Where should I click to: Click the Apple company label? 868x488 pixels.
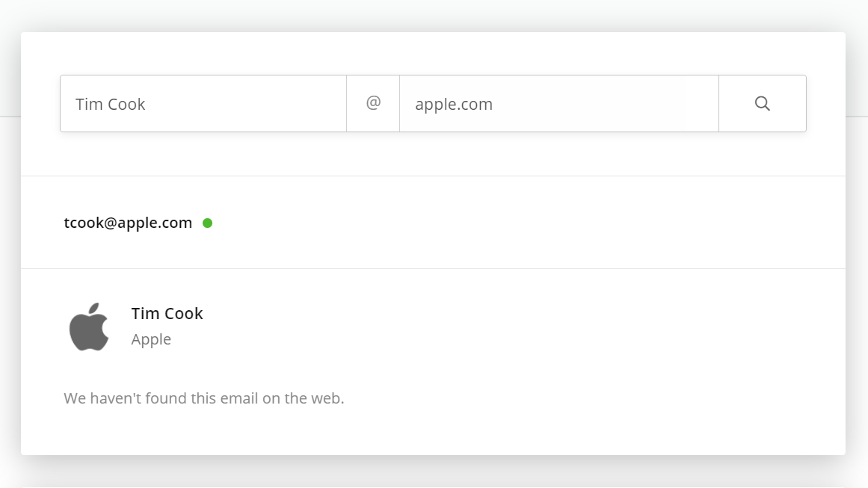click(x=151, y=339)
